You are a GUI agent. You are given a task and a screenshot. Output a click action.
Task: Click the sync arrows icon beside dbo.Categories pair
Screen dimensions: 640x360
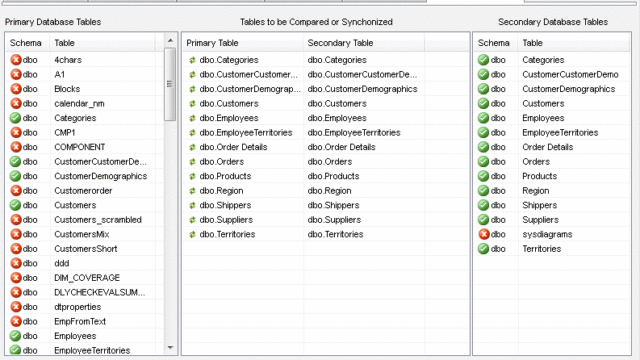click(192, 60)
